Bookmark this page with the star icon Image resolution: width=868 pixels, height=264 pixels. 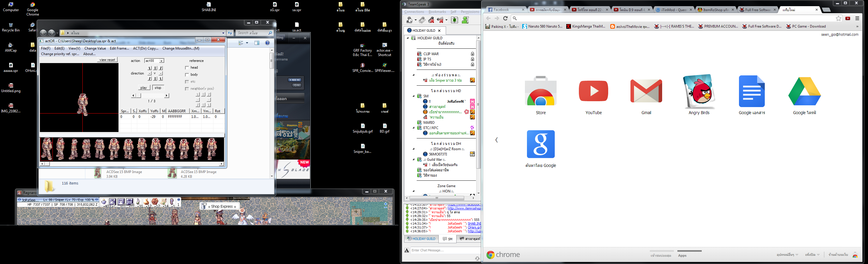pyautogui.click(x=838, y=18)
